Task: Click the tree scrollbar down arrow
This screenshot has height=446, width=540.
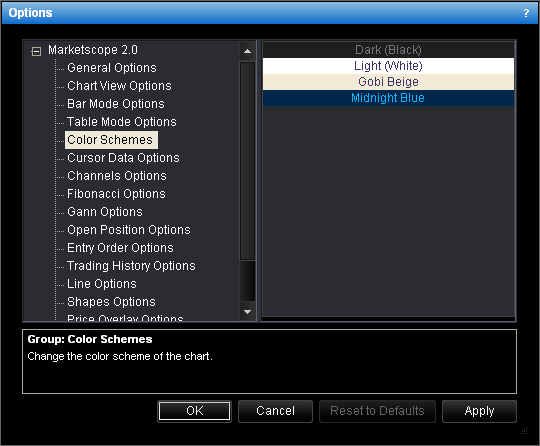Action: [247, 312]
